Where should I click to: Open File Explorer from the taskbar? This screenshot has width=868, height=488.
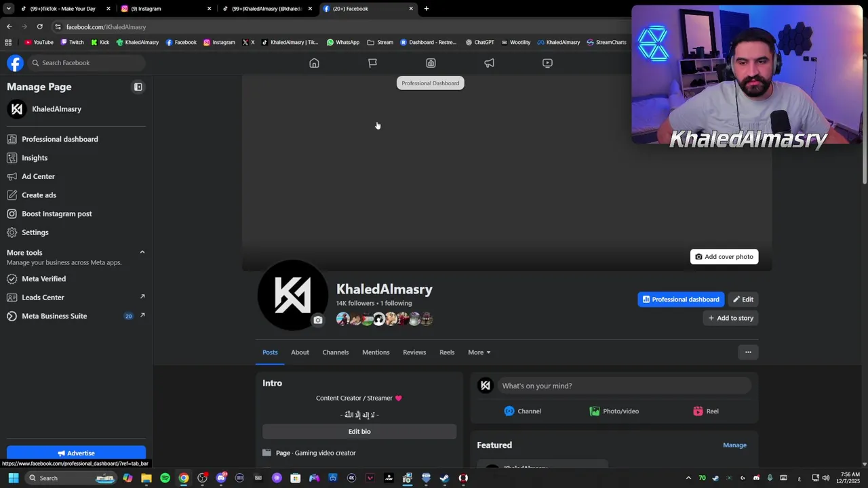[146, 478]
